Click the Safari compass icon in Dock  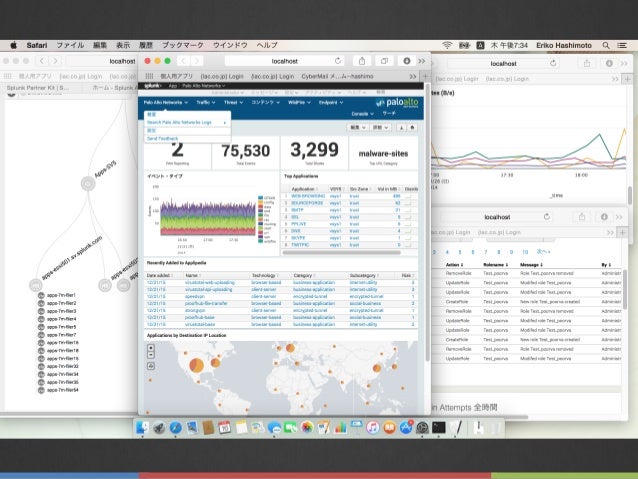click(x=175, y=427)
